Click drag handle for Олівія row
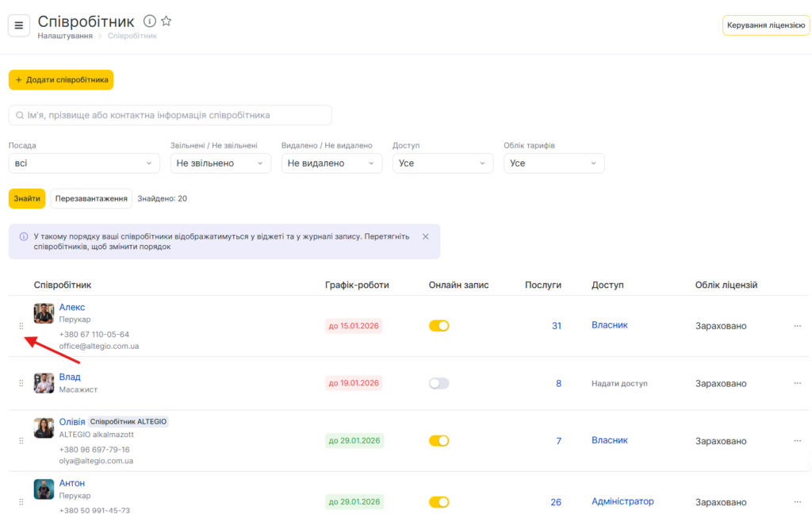This screenshot has width=812, height=514. point(21,441)
